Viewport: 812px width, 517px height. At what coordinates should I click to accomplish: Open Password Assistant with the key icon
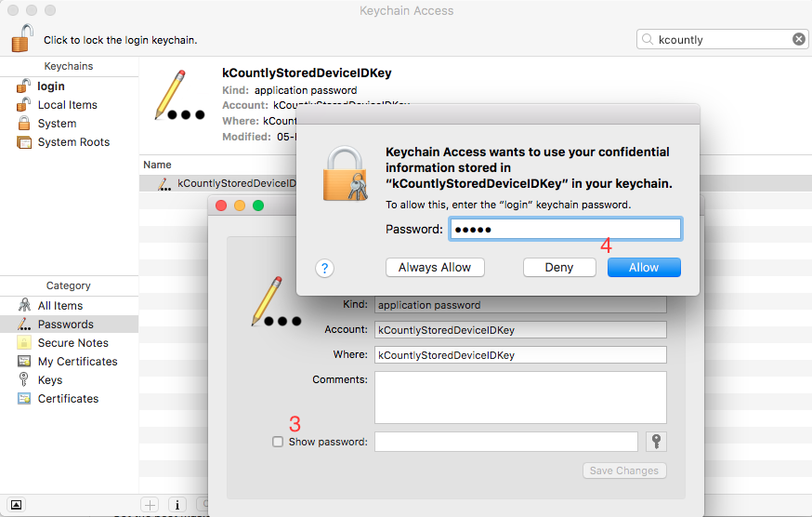pyautogui.click(x=656, y=442)
